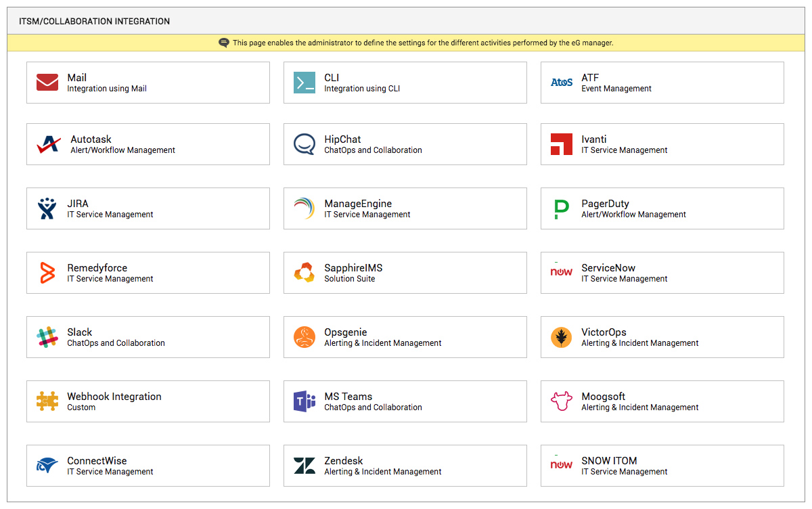The width and height of the screenshot is (812, 509).
Task: Choose the ManageEngine title text
Action: [x=358, y=204]
